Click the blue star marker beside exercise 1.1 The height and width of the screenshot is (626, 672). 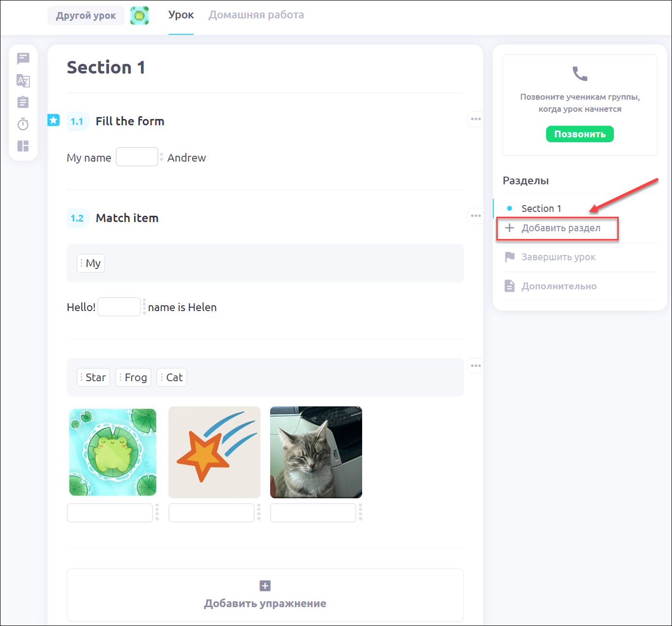tap(53, 119)
